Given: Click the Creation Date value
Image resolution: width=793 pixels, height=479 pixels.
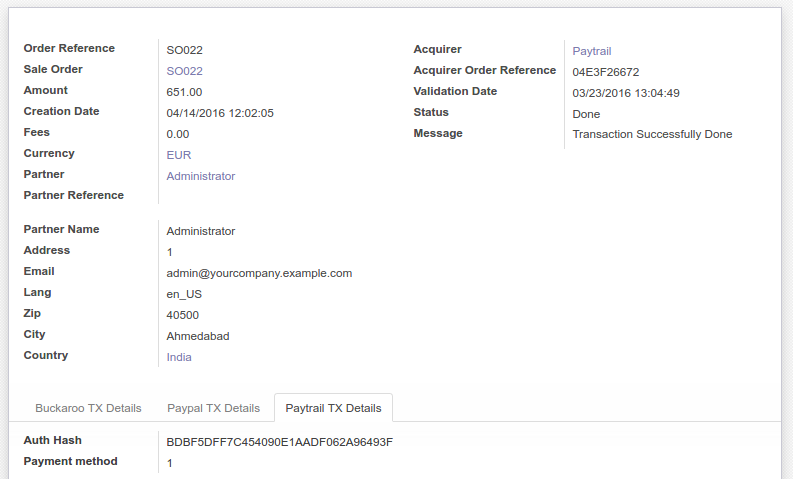Looking at the screenshot, I should click(x=219, y=113).
